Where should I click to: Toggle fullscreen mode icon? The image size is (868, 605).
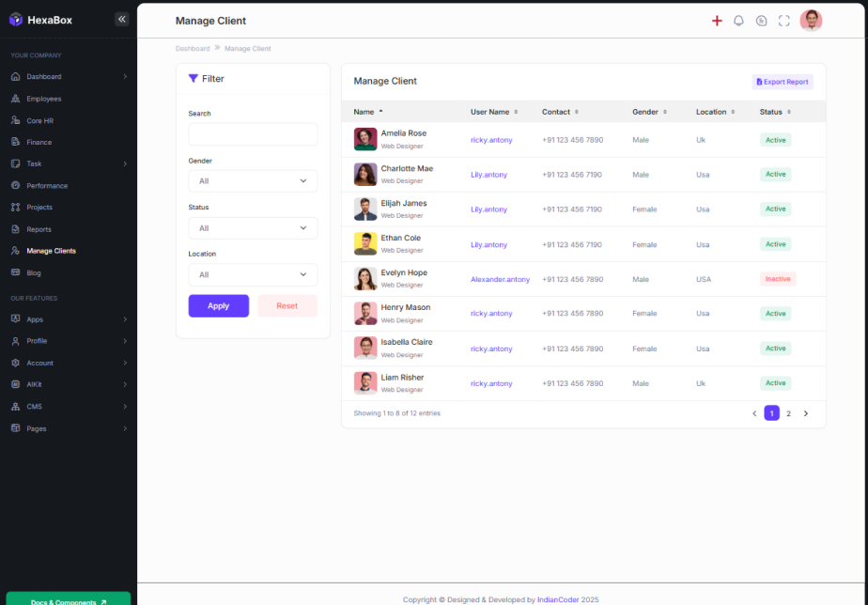pos(783,21)
